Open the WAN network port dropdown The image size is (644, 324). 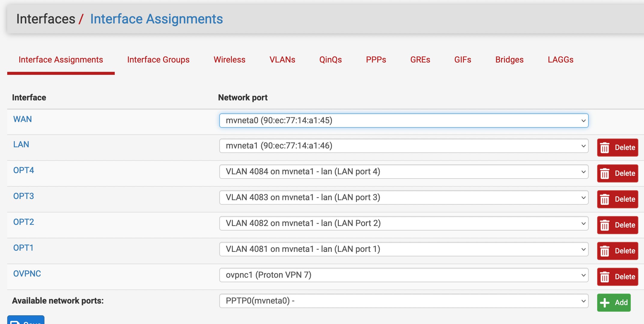(x=403, y=121)
